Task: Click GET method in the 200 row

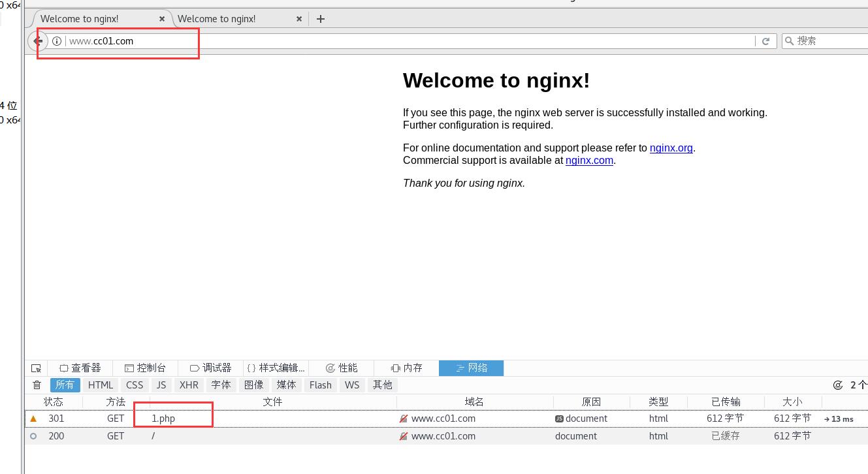Action: (116, 436)
